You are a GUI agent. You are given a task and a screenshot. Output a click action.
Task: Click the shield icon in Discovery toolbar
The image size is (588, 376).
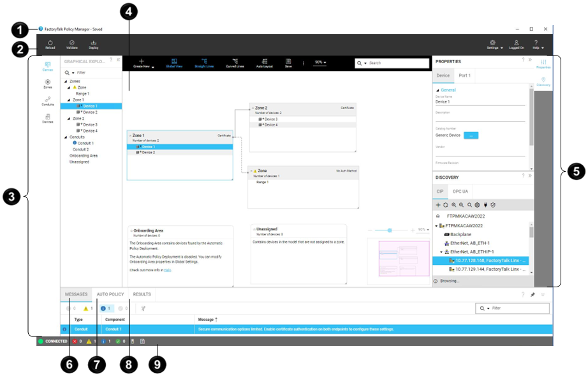coord(493,205)
